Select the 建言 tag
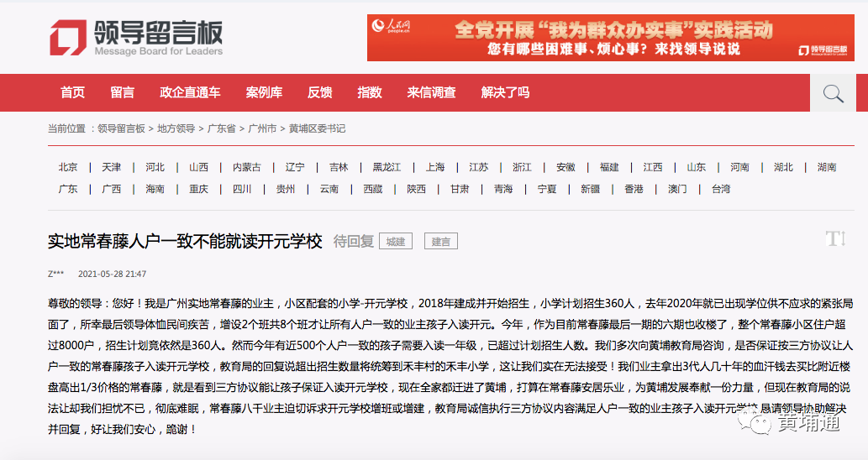The width and height of the screenshot is (868, 460). coord(441,242)
